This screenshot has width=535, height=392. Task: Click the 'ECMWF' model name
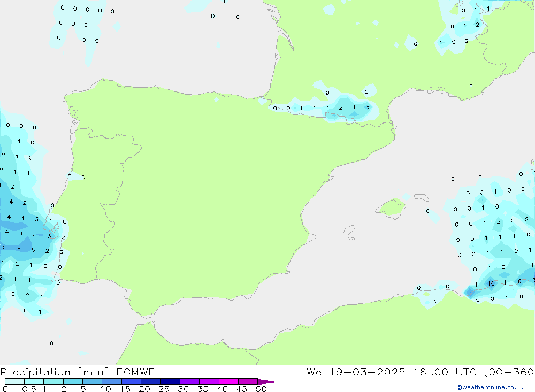point(135,372)
